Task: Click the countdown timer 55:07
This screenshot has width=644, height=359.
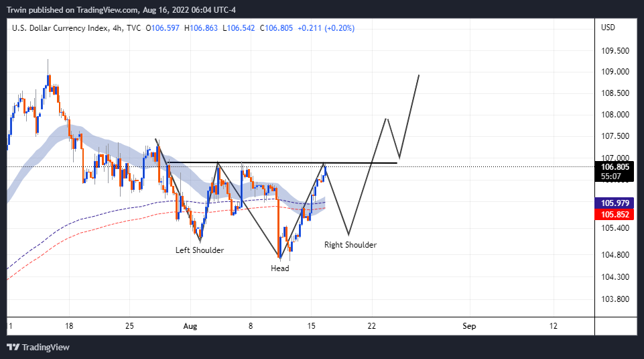Action: [611, 176]
